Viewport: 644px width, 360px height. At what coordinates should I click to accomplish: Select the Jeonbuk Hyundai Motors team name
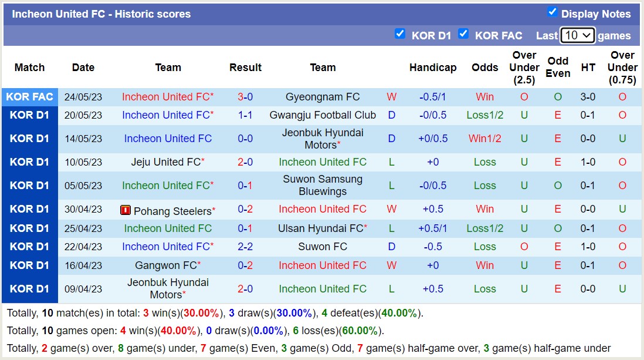[323, 139]
